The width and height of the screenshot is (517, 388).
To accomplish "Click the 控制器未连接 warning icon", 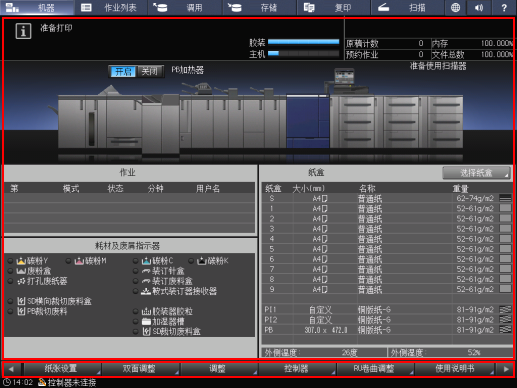I will coord(42,382).
